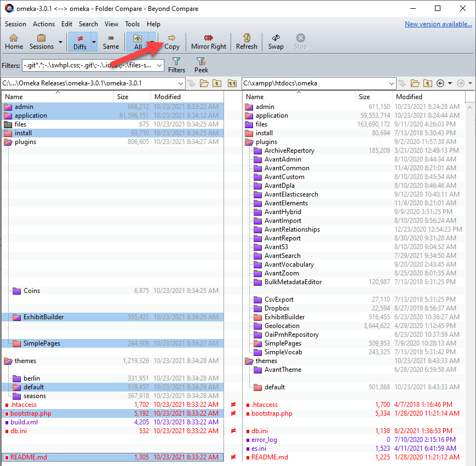Open the Actions menu
Viewport: 476px width, 466px height.
[44, 24]
